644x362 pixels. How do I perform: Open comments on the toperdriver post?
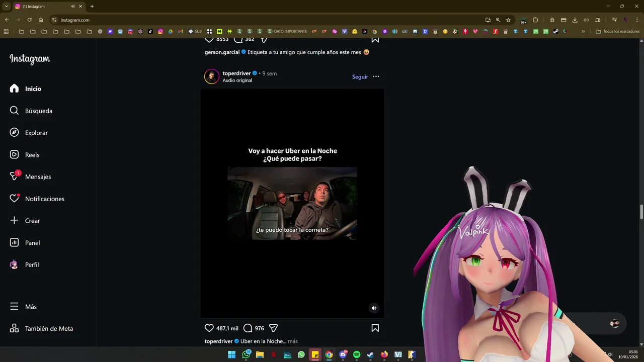(x=248, y=328)
